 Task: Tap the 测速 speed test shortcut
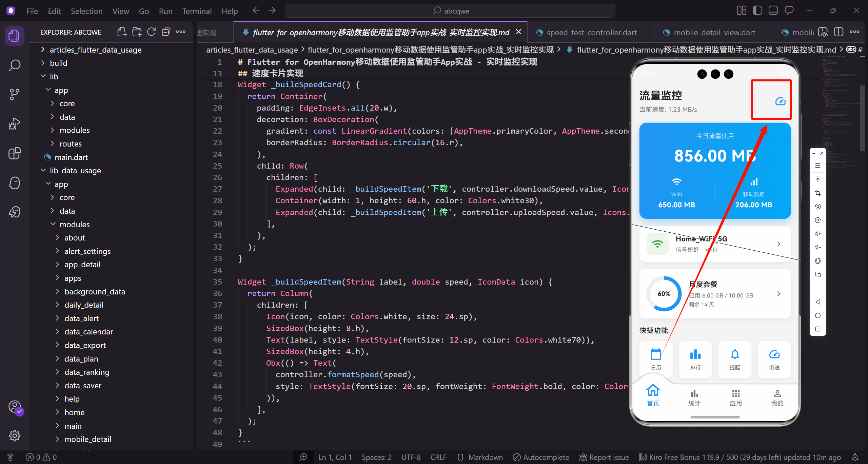[x=774, y=359]
